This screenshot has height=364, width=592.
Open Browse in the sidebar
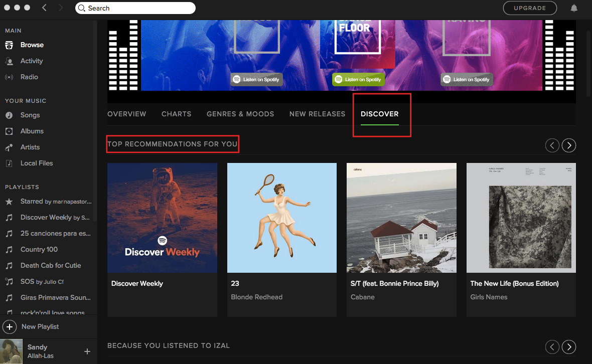[32, 45]
